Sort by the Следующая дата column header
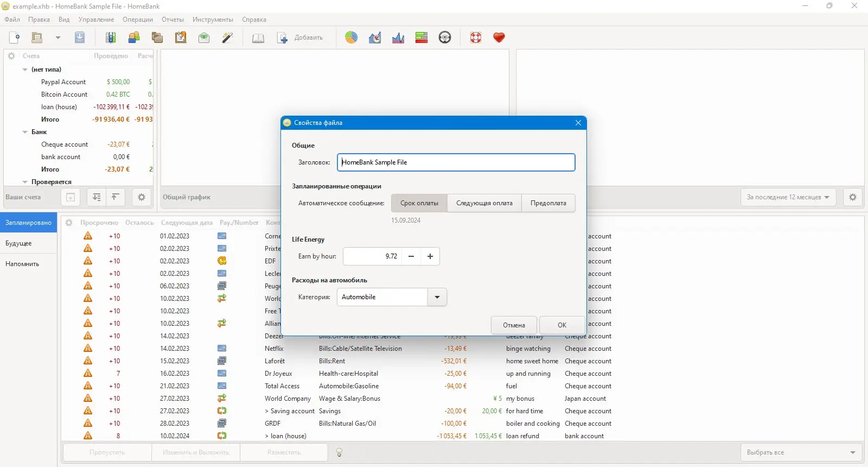This screenshot has width=868, height=467. (187, 223)
